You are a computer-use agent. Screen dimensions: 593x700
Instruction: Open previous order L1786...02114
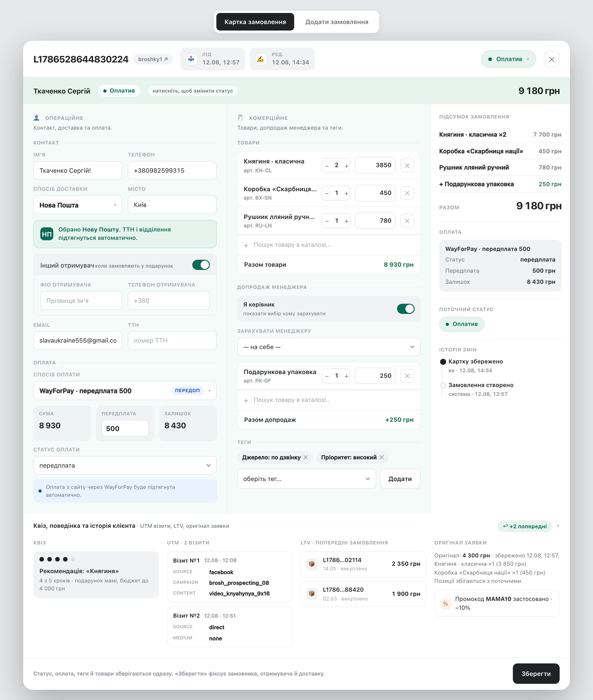click(x=363, y=564)
